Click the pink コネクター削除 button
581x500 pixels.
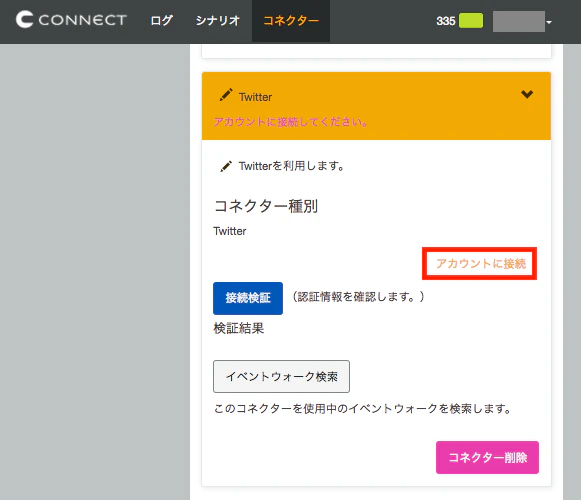[487, 457]
